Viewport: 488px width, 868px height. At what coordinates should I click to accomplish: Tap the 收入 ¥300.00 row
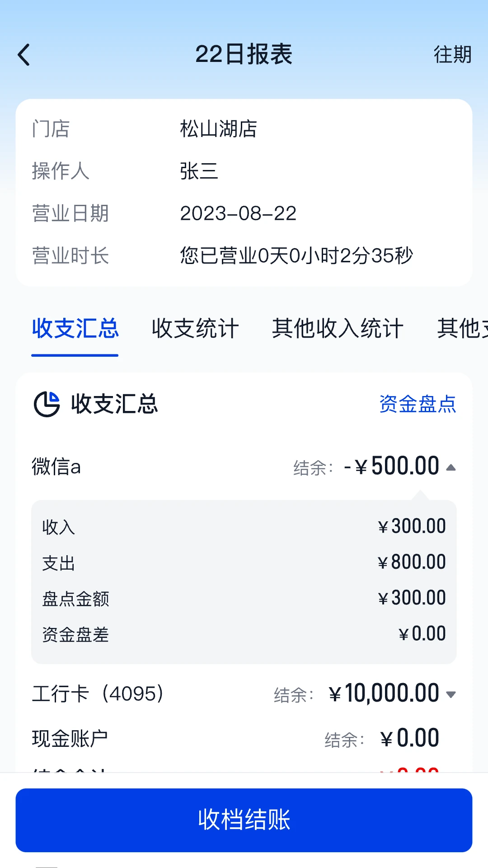(244, 527)
